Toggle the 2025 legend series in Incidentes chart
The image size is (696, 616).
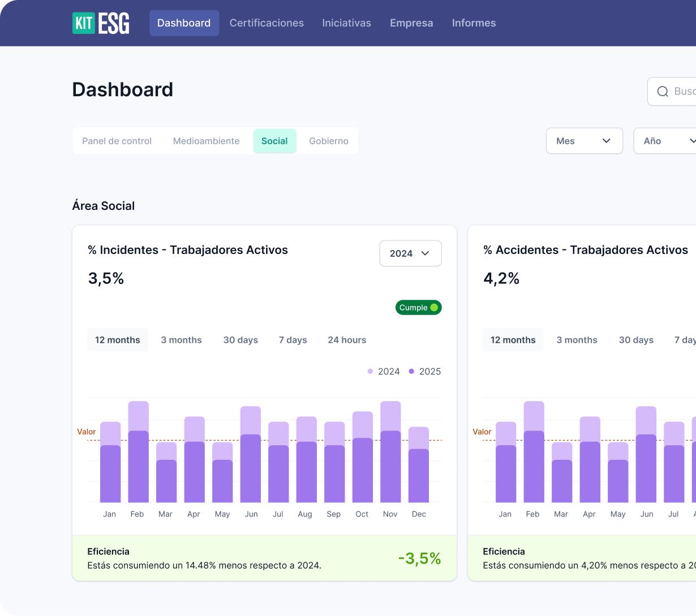click(x=424, y=372)
